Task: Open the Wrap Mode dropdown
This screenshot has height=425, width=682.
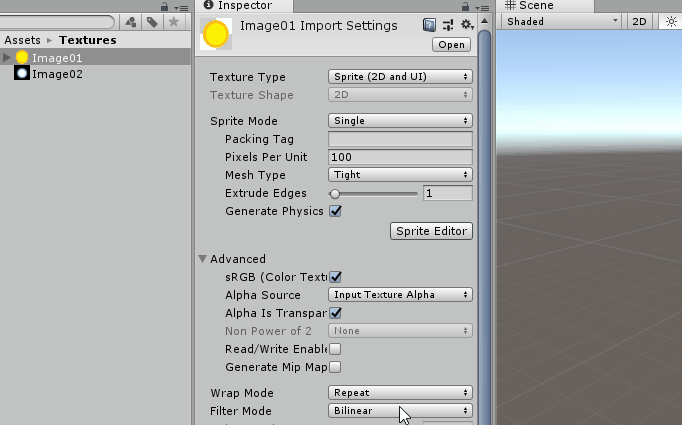Action: (400, 392)
